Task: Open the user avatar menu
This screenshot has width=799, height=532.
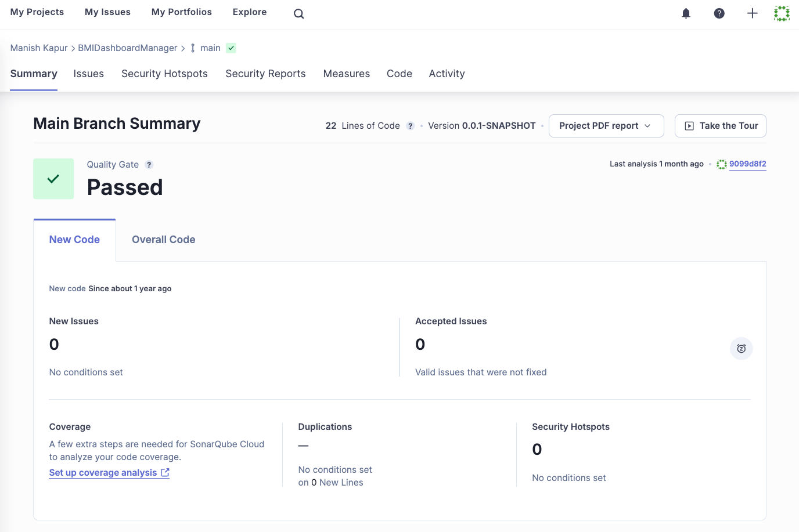Action: (782, 13)
